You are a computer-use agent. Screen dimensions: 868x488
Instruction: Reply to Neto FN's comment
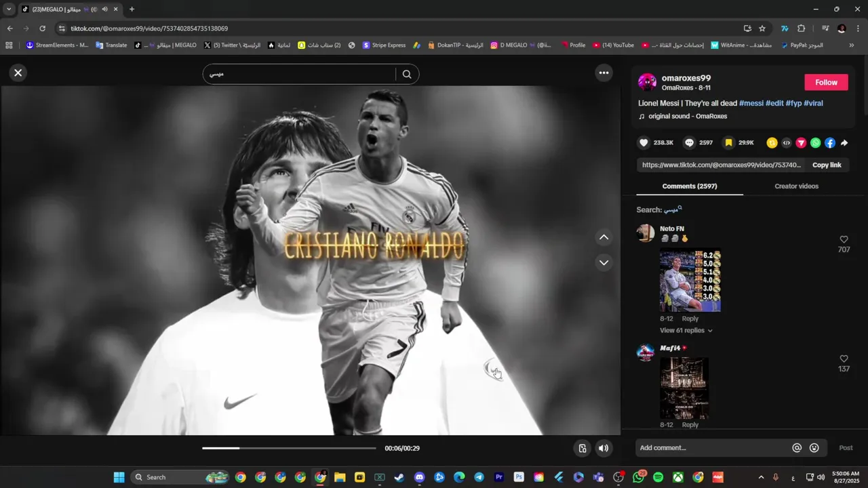click(x=690, y=319)
